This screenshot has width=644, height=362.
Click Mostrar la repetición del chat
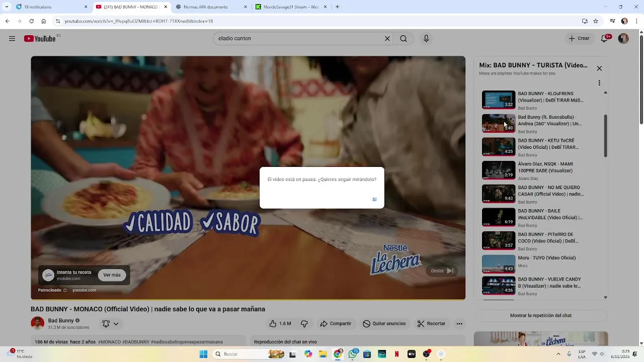[541, 316]
